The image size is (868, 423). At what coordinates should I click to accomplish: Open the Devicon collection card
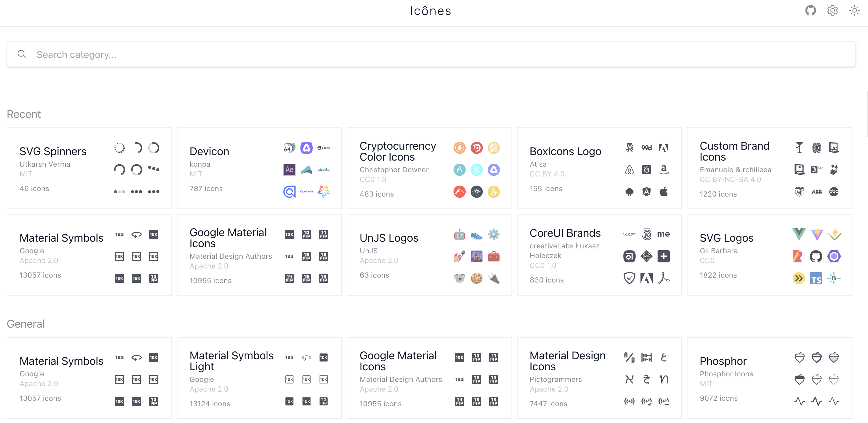coord(209,151)
